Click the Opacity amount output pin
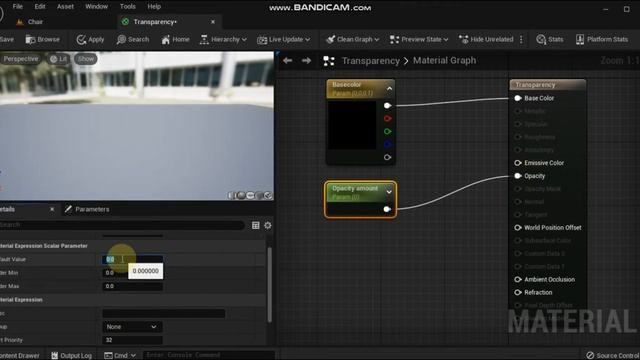The height and width of the screenshot is (360, 640). [387, 209]
